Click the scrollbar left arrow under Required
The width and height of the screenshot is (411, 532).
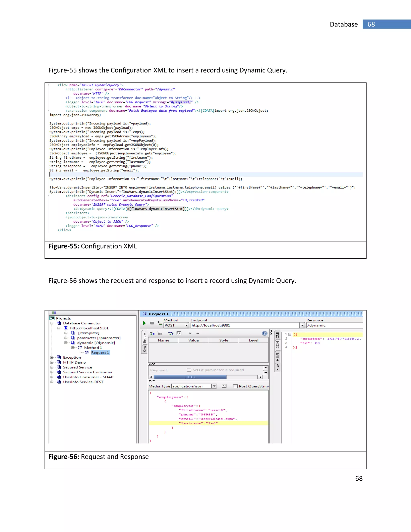[151, 377]
